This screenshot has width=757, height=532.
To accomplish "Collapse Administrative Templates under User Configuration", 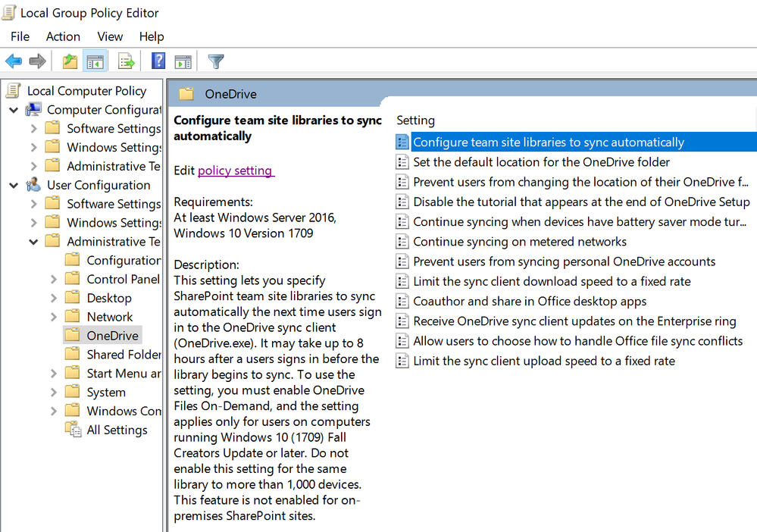I will 33,242.
